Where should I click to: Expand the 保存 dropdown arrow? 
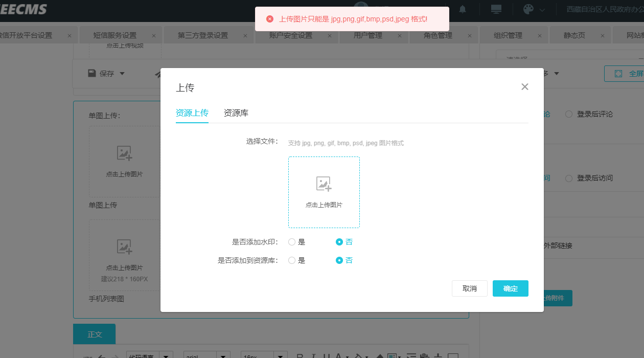click(122, 74)
